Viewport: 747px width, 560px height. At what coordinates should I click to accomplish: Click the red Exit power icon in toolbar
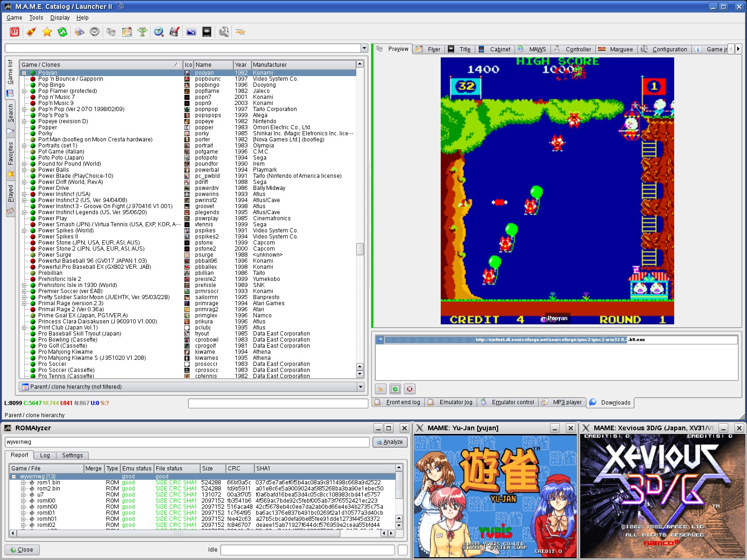pyautogui.click(x=14, y=32)
